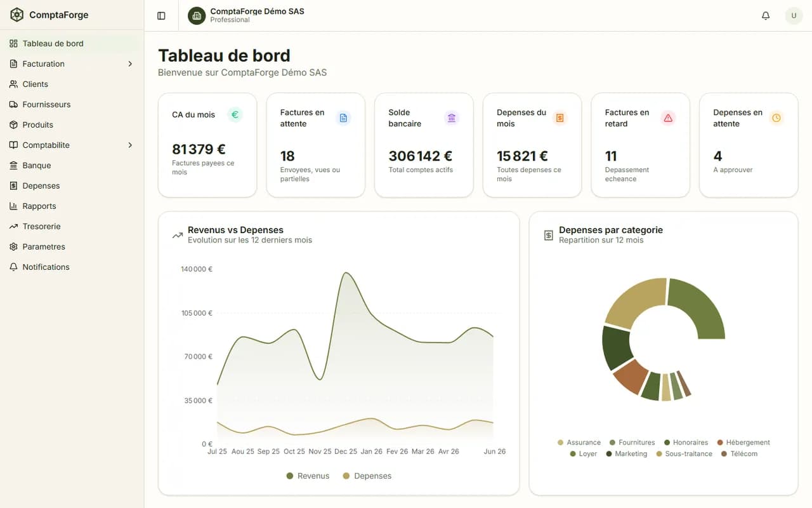Screen dimensions: 812x508
Task: Click the warning triangle on Factures en retard card
Action: point(668,118)
